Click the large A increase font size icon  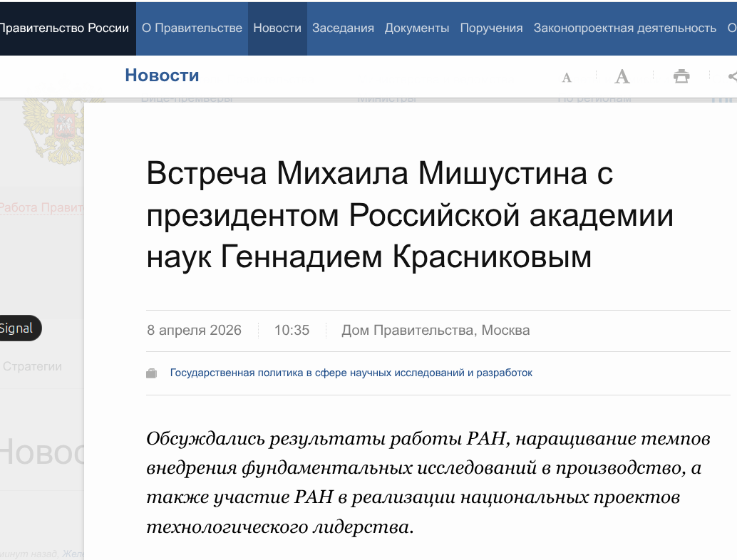[622, 76]
